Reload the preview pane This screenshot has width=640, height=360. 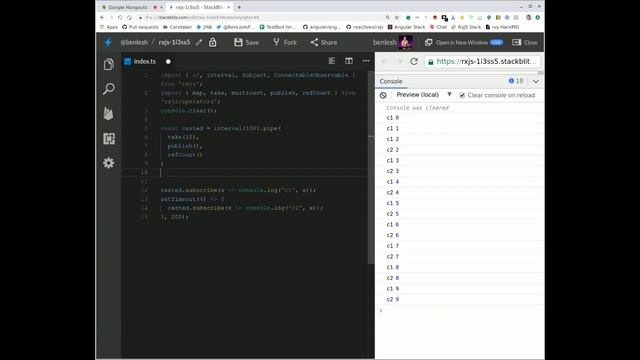pos(414,62)
